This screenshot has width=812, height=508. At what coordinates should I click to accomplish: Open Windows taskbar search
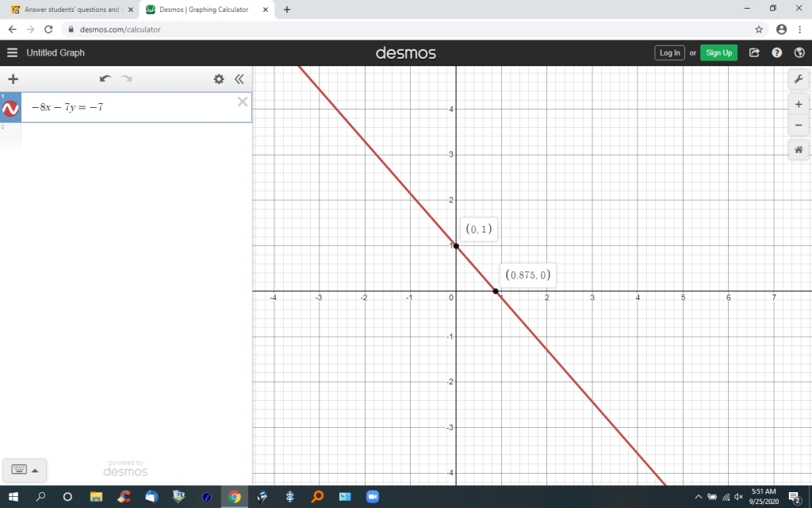click(x=40, y=497)
